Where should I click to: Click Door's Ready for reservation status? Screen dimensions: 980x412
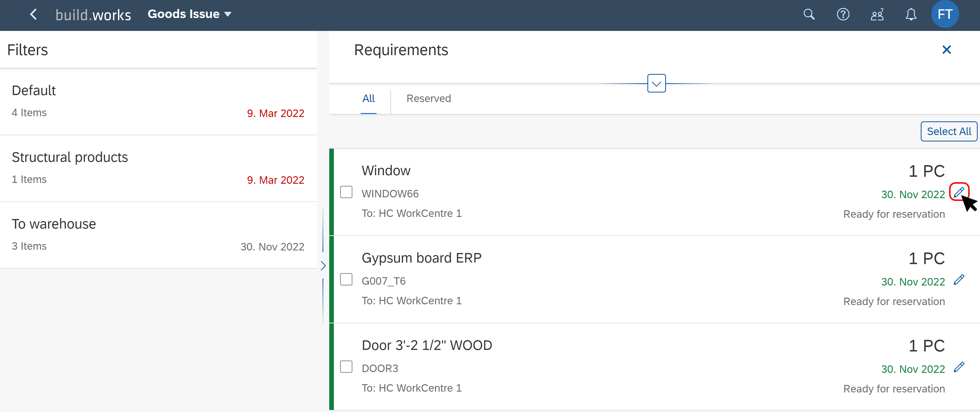[894, 389]
